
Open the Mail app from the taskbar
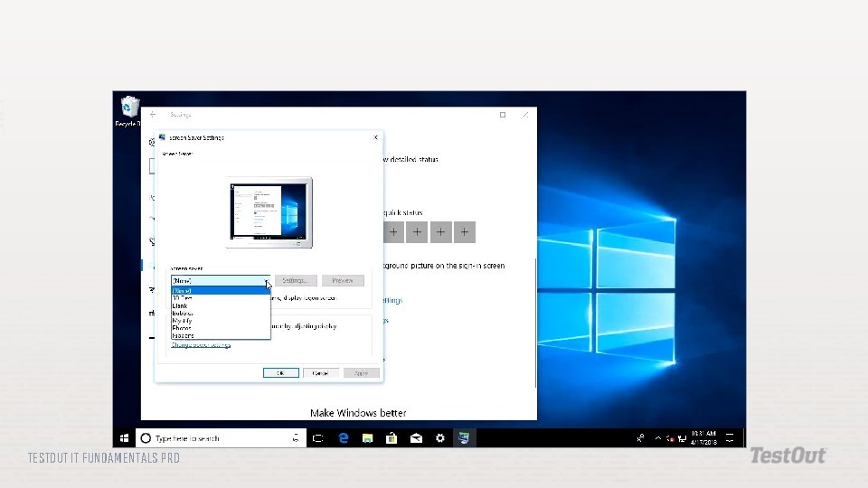[416, 438]
